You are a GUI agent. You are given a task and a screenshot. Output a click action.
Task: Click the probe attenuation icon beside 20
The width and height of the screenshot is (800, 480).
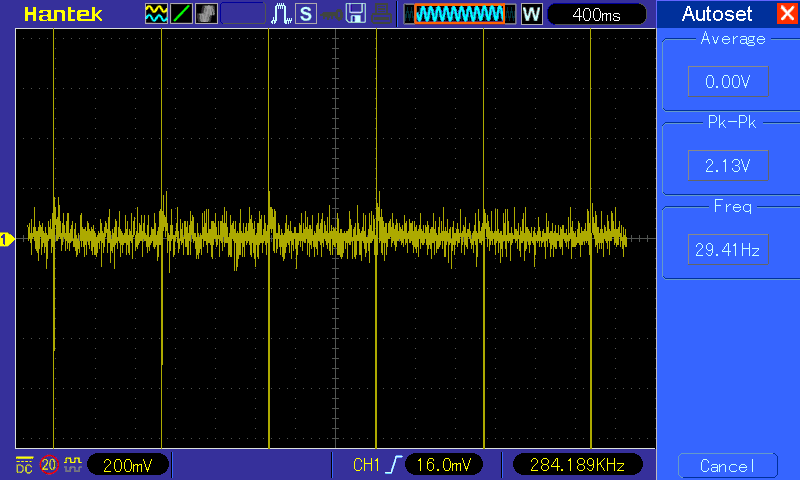click(72, 464)
